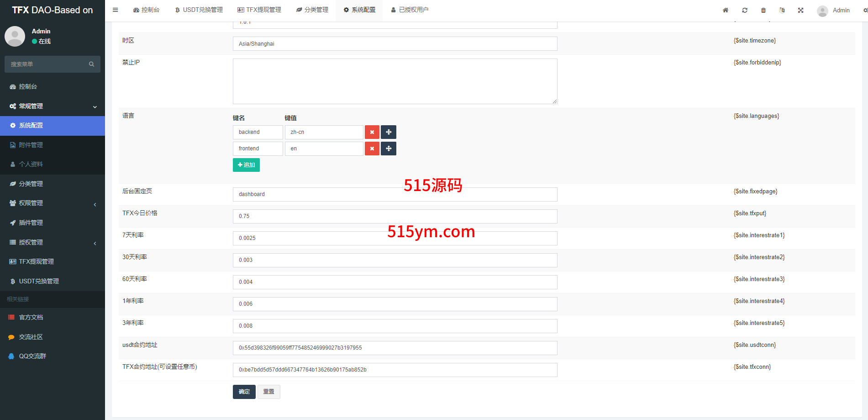Click the 重置 reset button
Image resolution: width=868 pixels, height=420 pixels.
tap(268, 392)
